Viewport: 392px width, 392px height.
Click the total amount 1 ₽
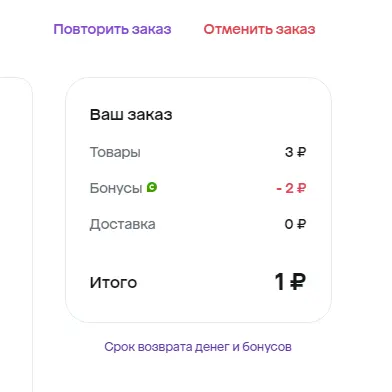pyautogui.click(x=290, y=282)
